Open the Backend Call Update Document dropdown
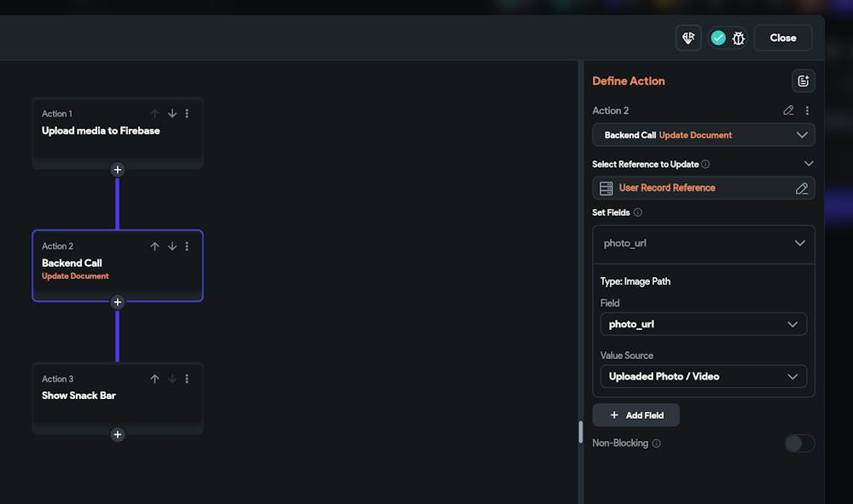853x504 pixels. click(703, 135)
